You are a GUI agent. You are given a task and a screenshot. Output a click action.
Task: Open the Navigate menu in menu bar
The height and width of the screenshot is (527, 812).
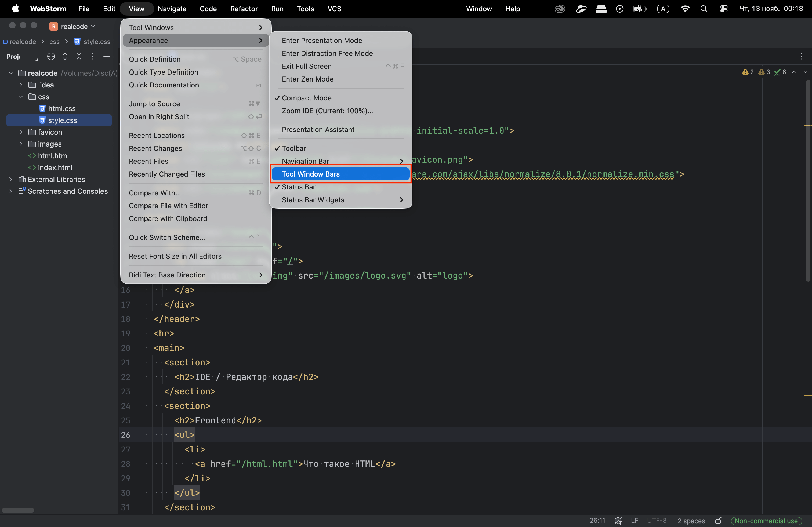tap(172, 9)
